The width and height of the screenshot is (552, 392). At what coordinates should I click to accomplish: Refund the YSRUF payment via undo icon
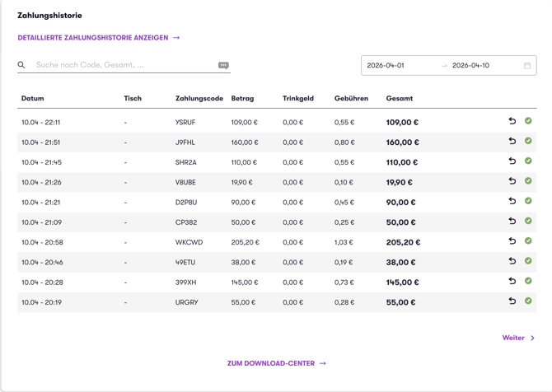512,121
